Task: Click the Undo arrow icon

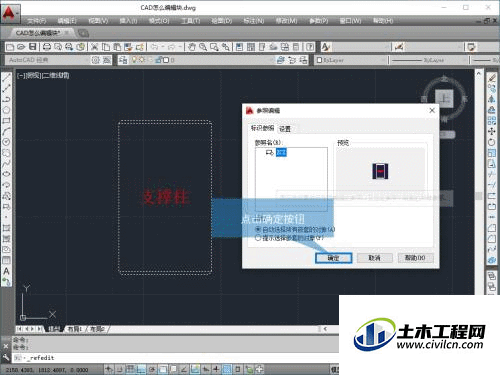Action: [x=154, y=47]
